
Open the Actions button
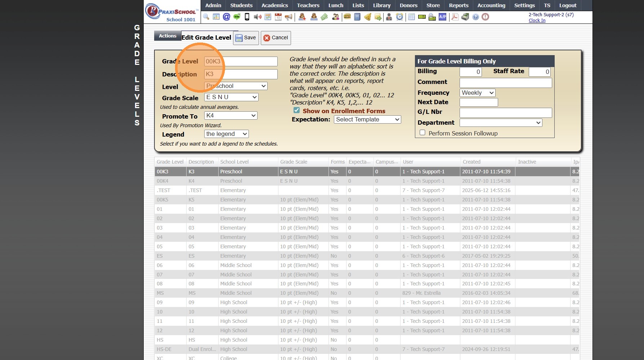167,36
